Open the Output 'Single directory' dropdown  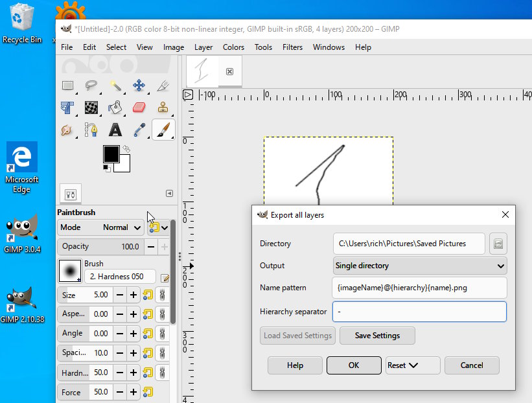click(x=419, y=266)
